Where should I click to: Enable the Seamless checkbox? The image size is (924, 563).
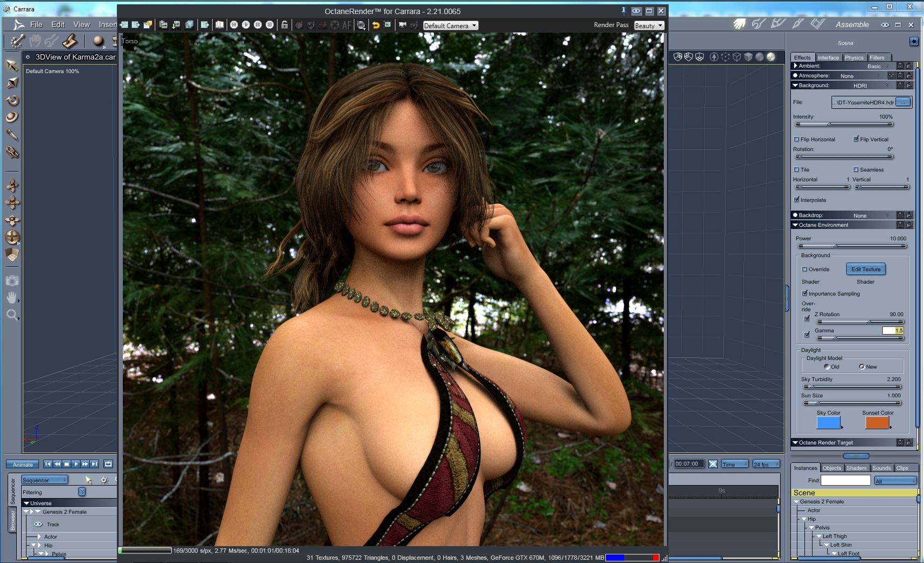pyautogui.click(x=856, y=169)
